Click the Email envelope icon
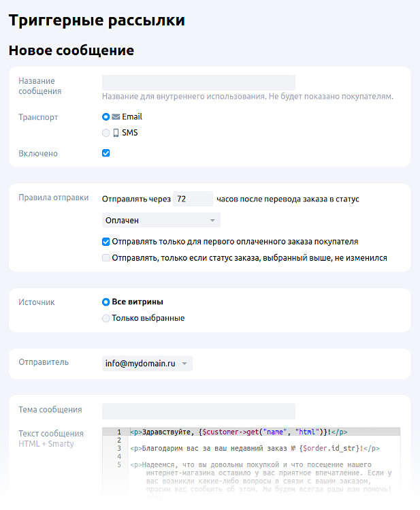The height and width of the screenshot is (510, 420). click(x=116, y=116)
